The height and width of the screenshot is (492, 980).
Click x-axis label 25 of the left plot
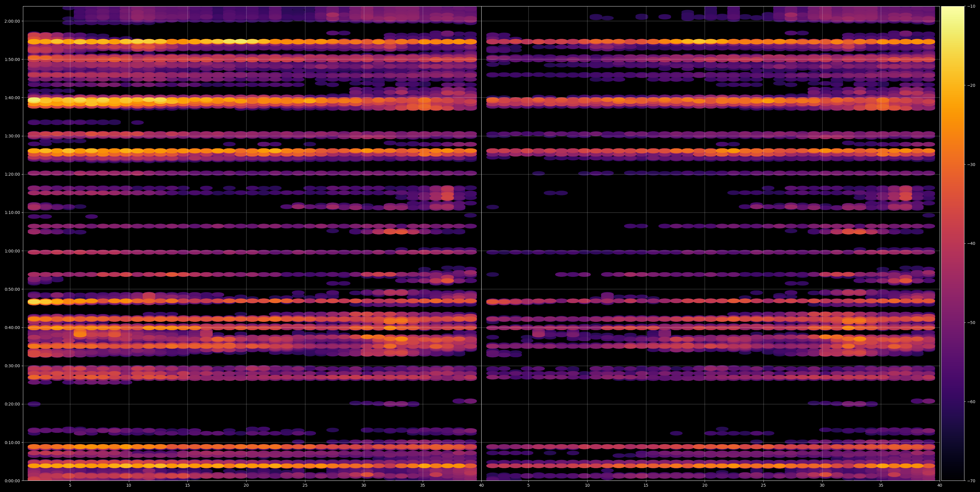(x=305, y=486)
